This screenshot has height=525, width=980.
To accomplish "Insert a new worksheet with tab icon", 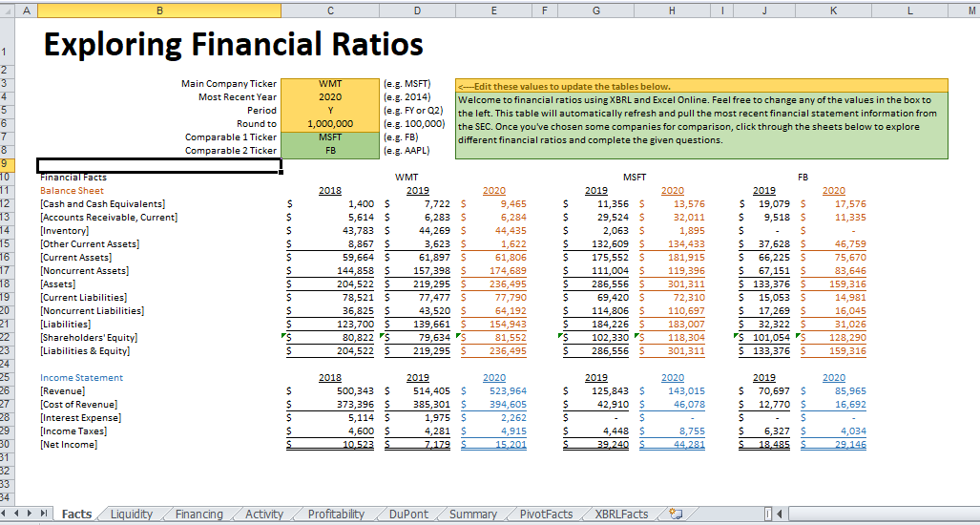I will pos(675,514).
